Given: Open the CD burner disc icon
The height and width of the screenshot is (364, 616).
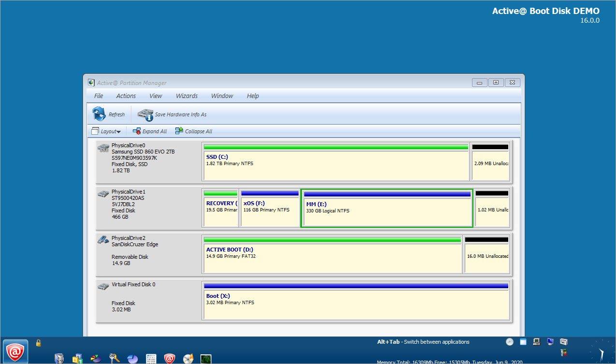Looking at the screenshot, I should tap(188, 359).
